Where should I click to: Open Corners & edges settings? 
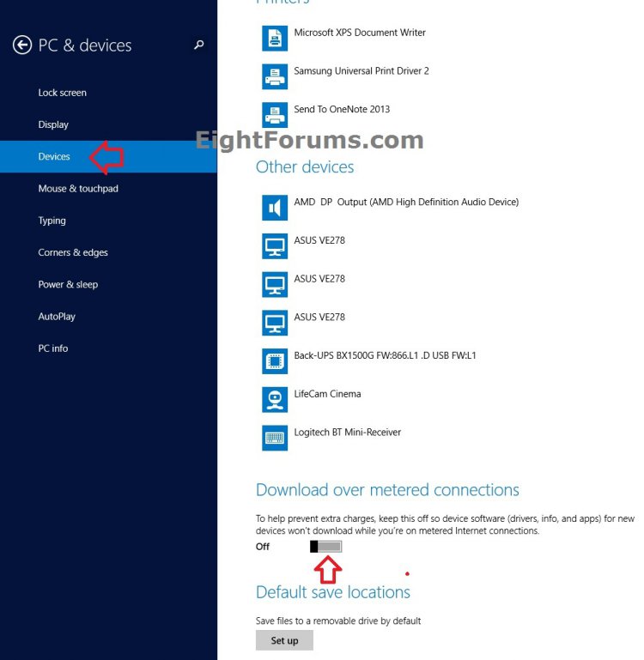pos(73,252)
